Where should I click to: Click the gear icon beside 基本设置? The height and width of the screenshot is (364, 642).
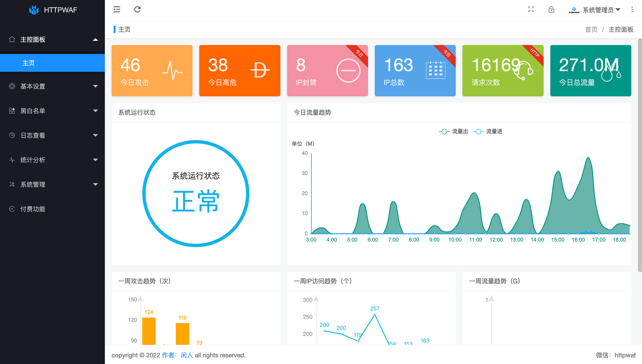12,86
